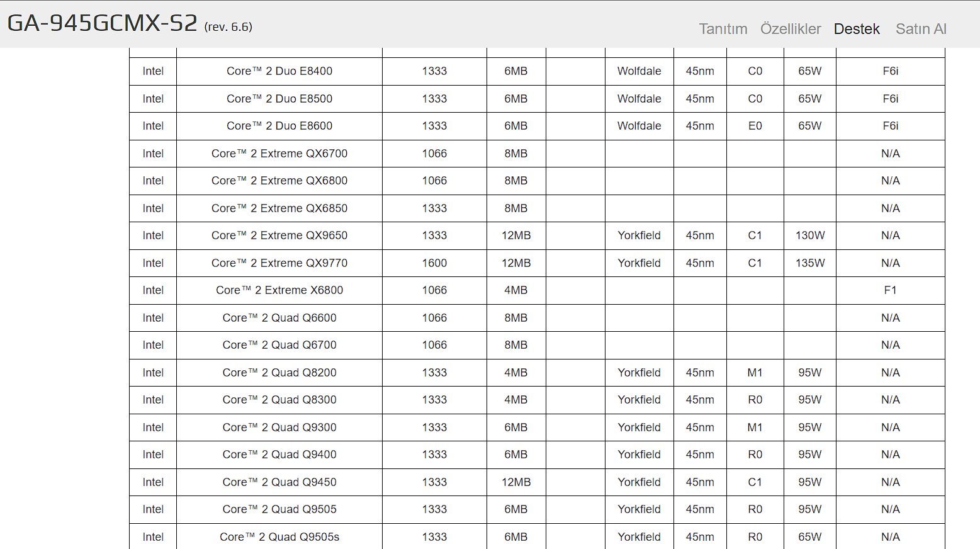Image resolution: width=980 pixels, height=549 pixels.
Task: Click the 'Core™ 2 Extreme QX6800' model name
Action: tap(279, 181)
